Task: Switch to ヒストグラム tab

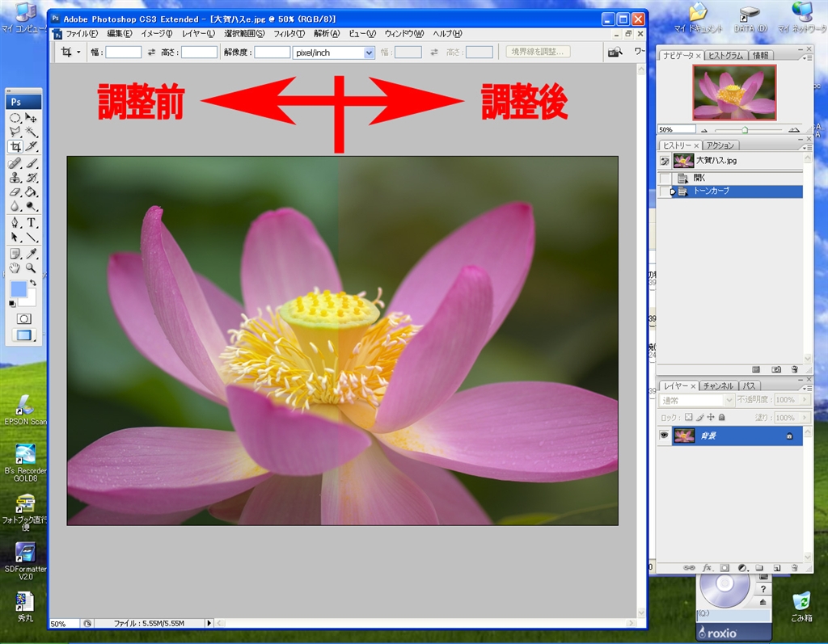Action: click(725, 56)
